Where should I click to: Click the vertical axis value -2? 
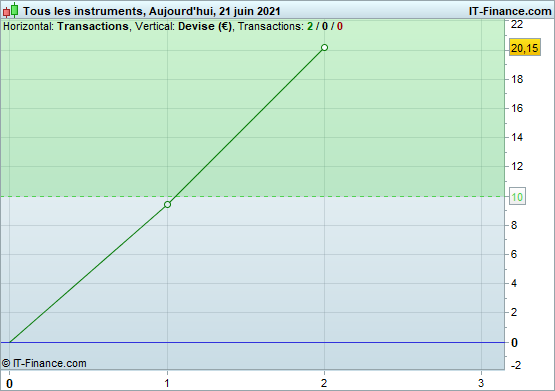[x=516, y=365]
